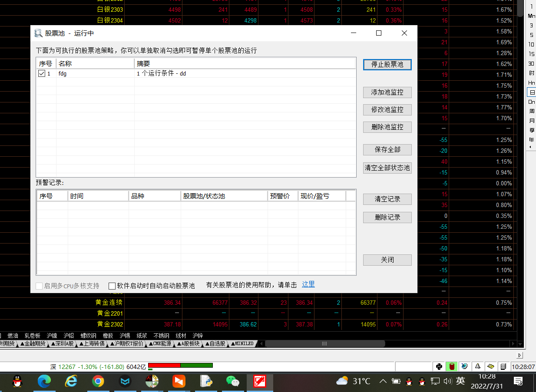The height and width of the screenshot is (392, 536).
Task: Click the 修改池监控 button
Action: coord(387,110)
